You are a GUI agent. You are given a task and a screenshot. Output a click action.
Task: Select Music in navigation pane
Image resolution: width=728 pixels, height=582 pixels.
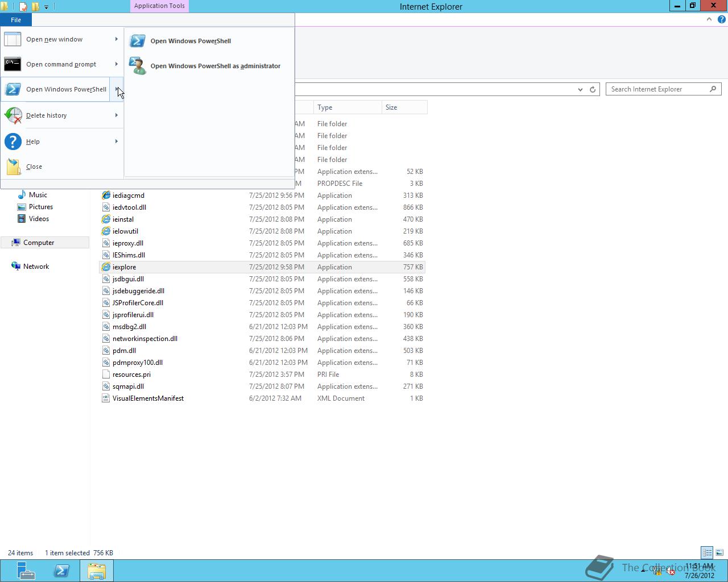click(x=38, y=195)
